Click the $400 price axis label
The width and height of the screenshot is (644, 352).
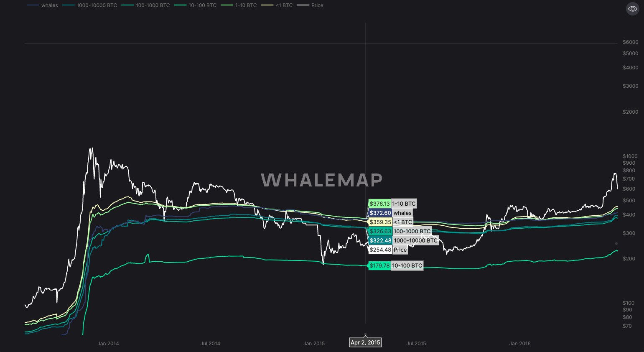(629, 215)
